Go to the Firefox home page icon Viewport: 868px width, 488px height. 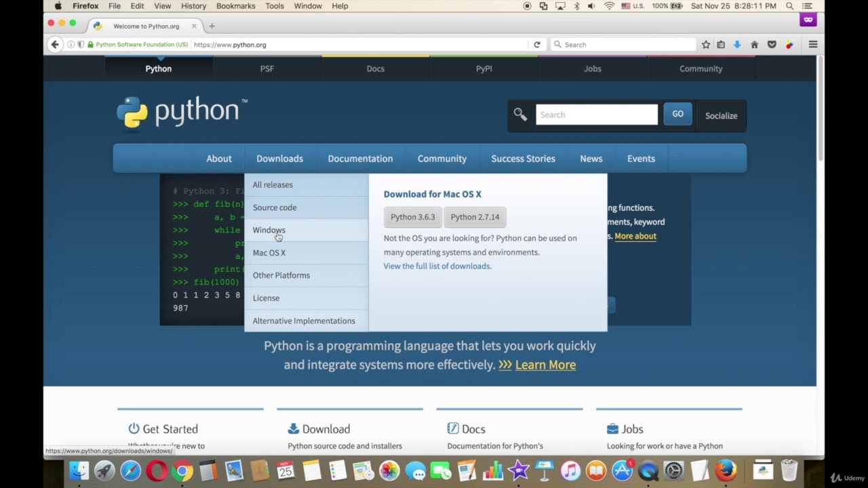[x=754, y=45]
